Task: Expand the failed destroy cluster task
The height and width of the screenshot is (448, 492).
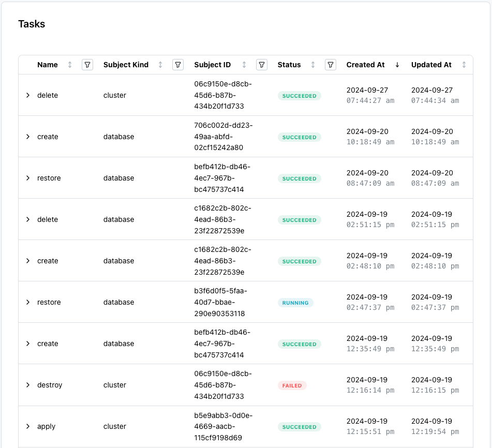Action: click(x=28, y=385)
